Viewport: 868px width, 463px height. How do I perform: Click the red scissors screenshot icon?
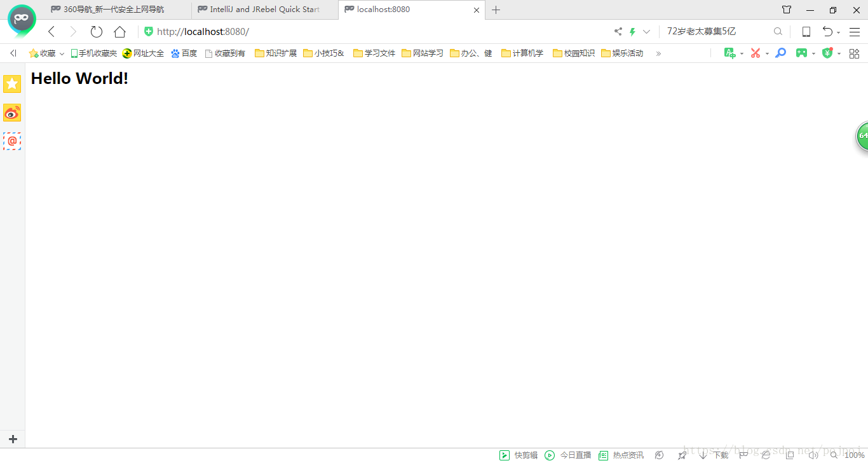tap(755, 53)
